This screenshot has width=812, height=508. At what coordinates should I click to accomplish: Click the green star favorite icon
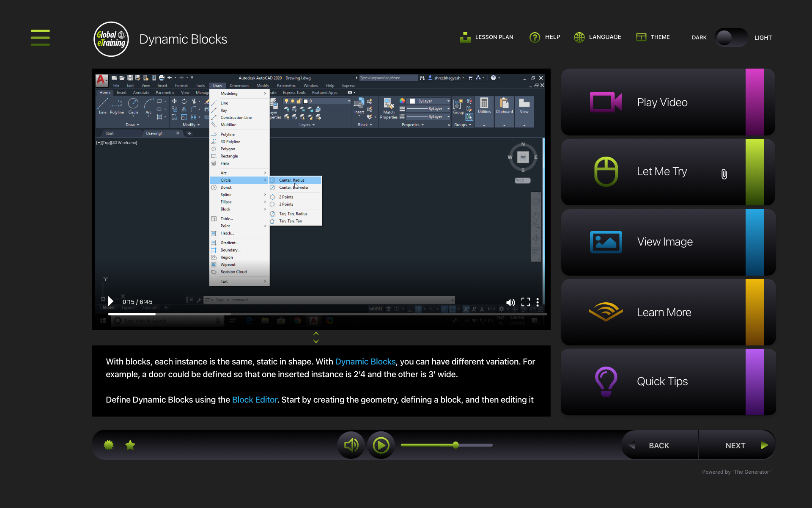tap(130, 445)
